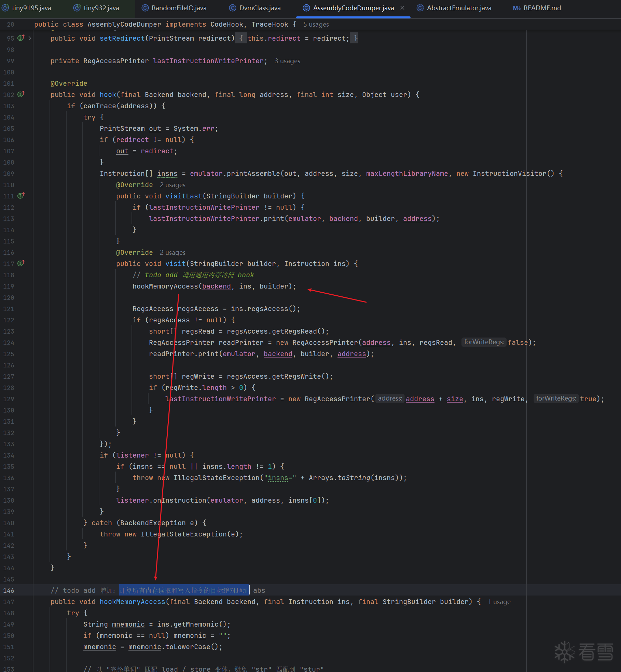Click the BackendException in the catch clause
This screenshot has height=672, width=621.
tap(153, 523)
